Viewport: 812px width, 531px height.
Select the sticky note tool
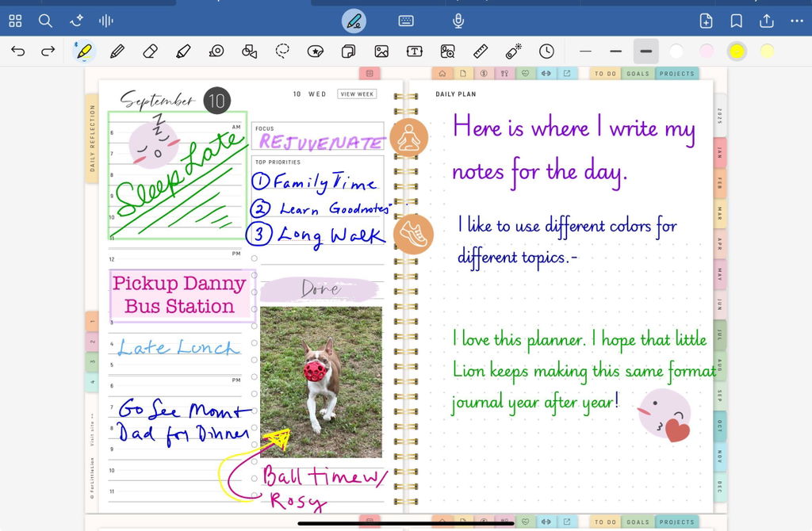click(349, 52)
